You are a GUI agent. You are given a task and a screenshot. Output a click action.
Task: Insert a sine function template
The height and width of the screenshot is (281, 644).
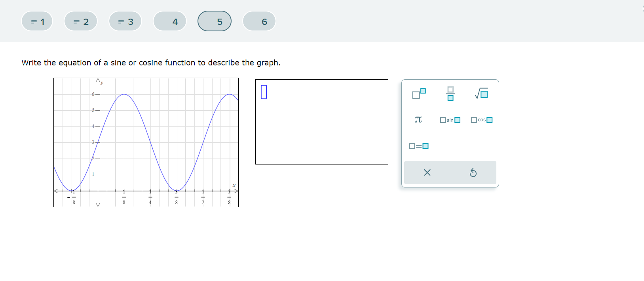click(450, 120)
